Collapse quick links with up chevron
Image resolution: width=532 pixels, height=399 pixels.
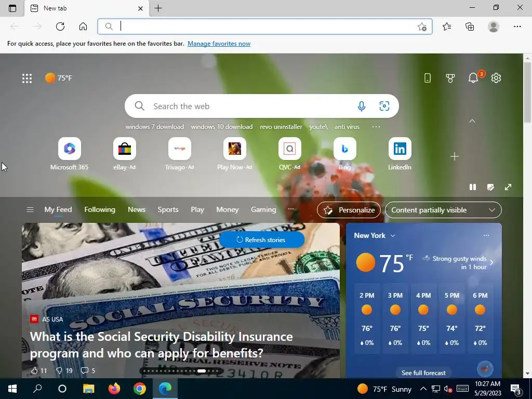click(x=472, y=121)
